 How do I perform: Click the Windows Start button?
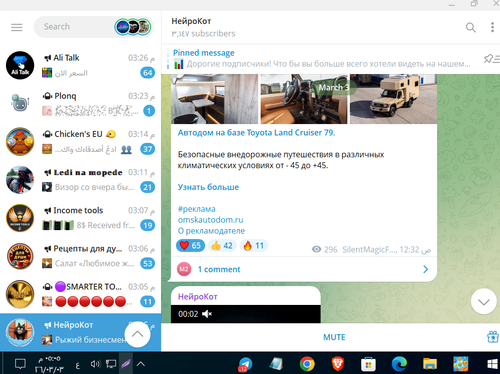click(x=493, y=364)
